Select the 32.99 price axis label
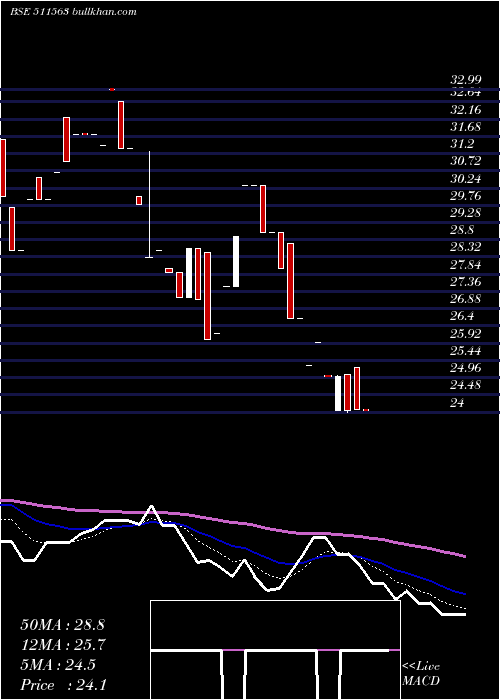500x700 pixels. 466,80
